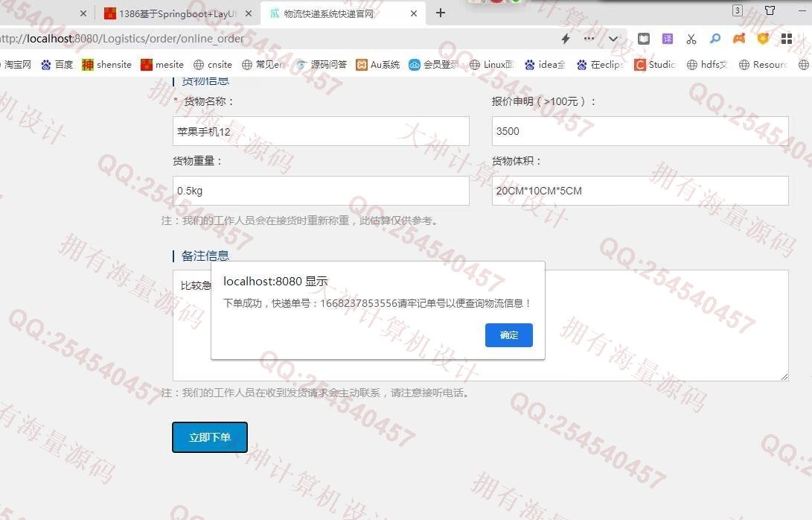This screenshot has width=812, height=520.
Task: Open the Au系统 bookmark
Action: 378,64
